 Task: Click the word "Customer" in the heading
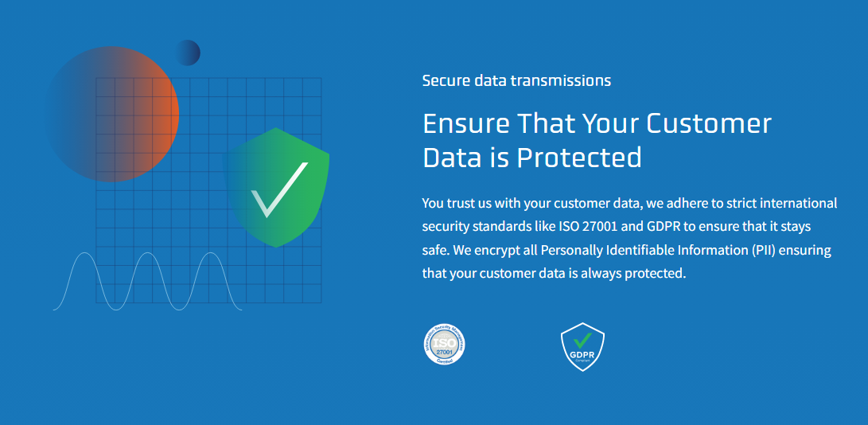tap(708, 123)
